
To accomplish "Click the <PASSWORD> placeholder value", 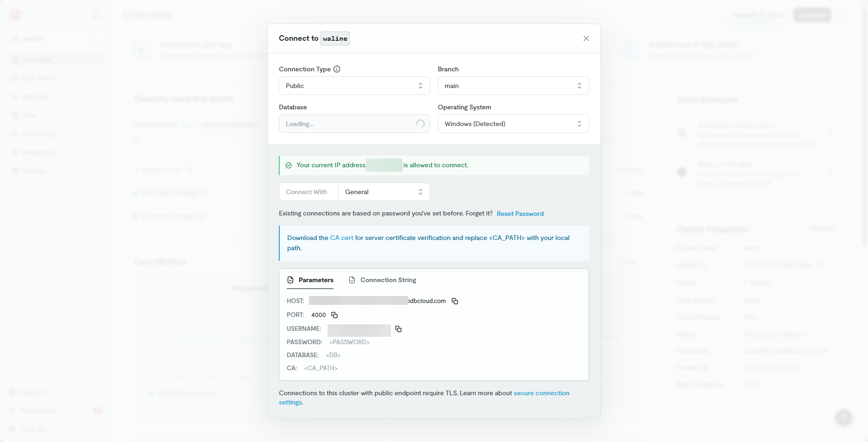I will pyautogui.click(x=349, y=342).
